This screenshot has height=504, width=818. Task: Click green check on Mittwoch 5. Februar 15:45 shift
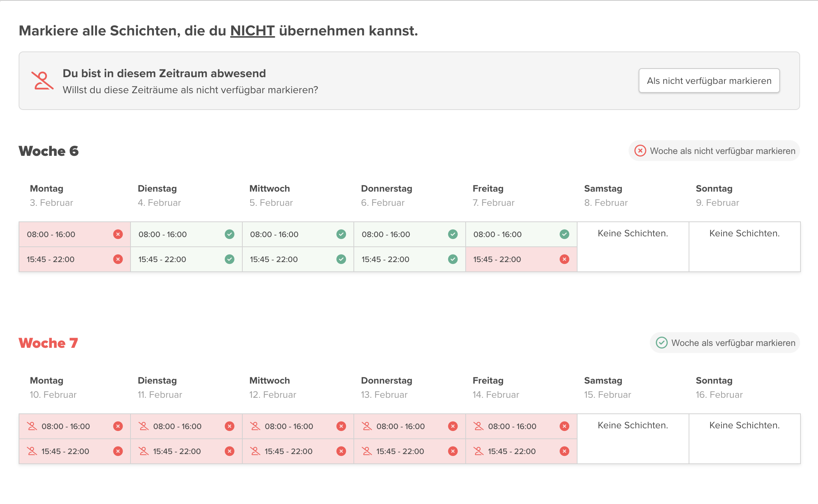341,259
